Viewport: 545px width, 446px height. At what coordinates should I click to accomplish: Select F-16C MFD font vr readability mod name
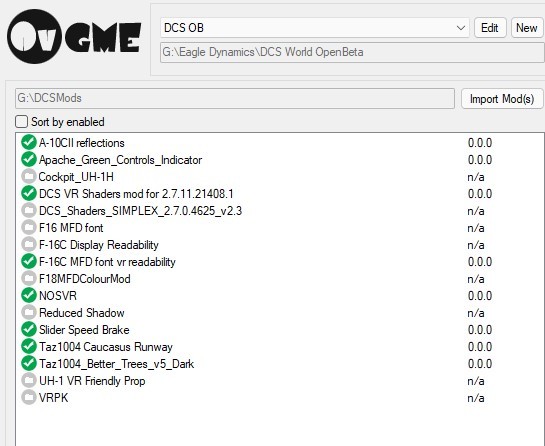coord(107,262)
